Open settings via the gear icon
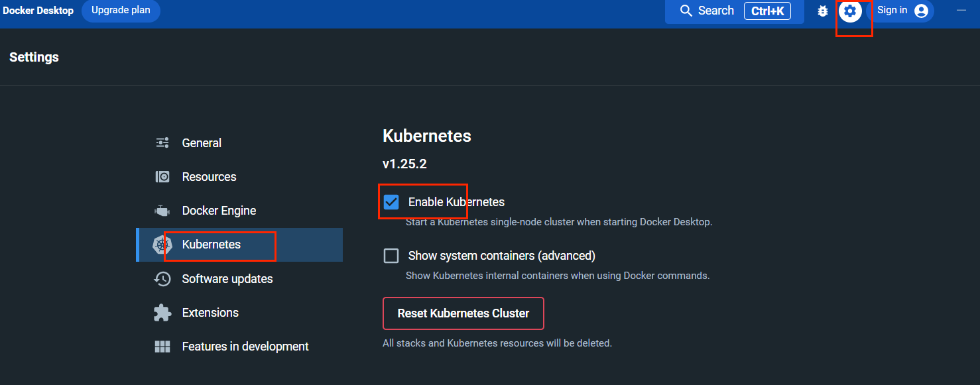This screenshot has height=385, width=980. 850,11
